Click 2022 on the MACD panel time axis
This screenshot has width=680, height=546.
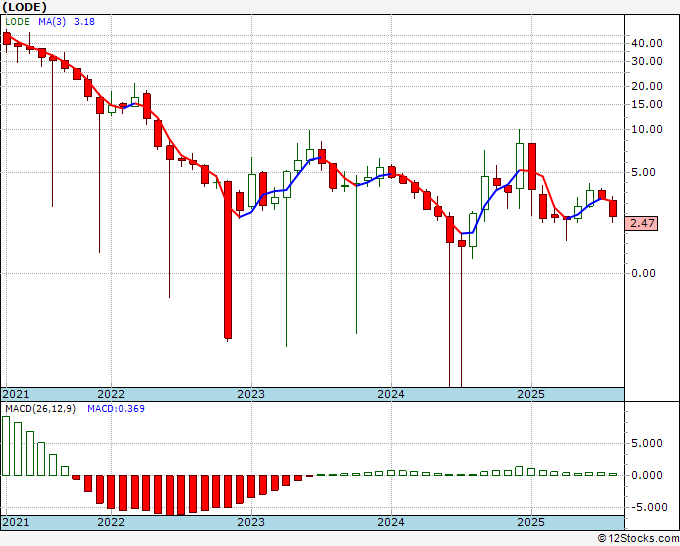tap(111, 522)
